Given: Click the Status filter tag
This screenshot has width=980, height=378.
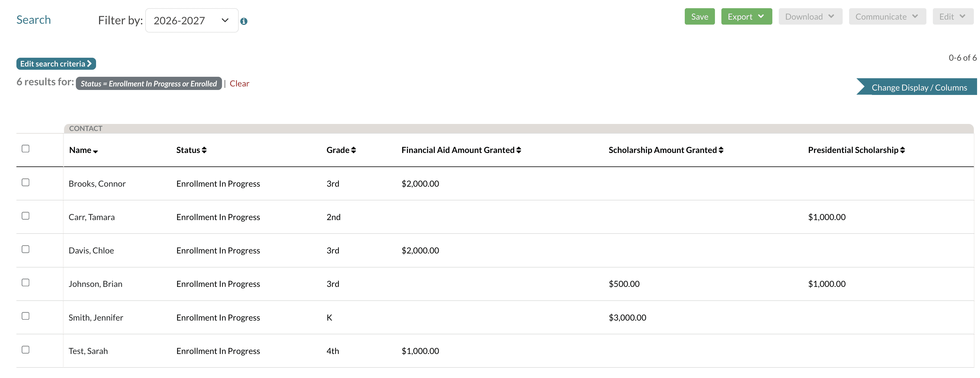Looking at the screenshot, I should click(149, 84).
